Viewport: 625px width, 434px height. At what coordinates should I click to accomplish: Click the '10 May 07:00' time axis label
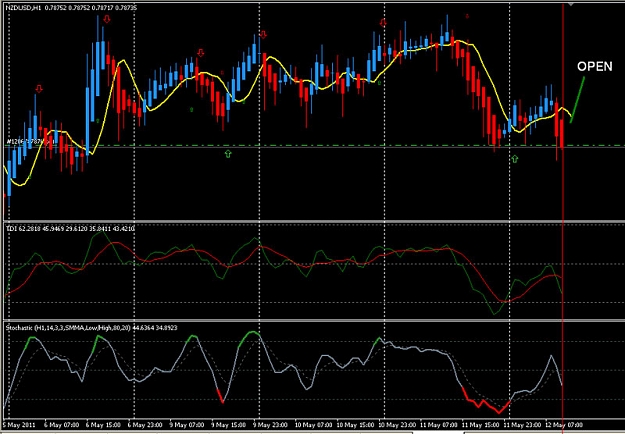[x=313, y=424]
